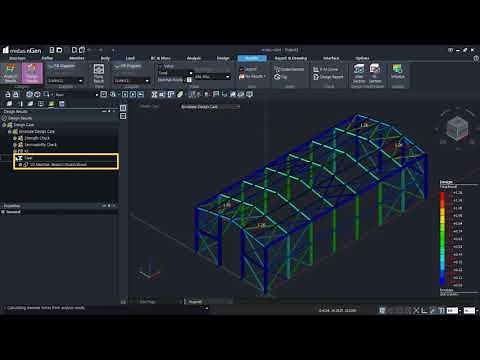Collapse the Envelope Design Case node

9,132
